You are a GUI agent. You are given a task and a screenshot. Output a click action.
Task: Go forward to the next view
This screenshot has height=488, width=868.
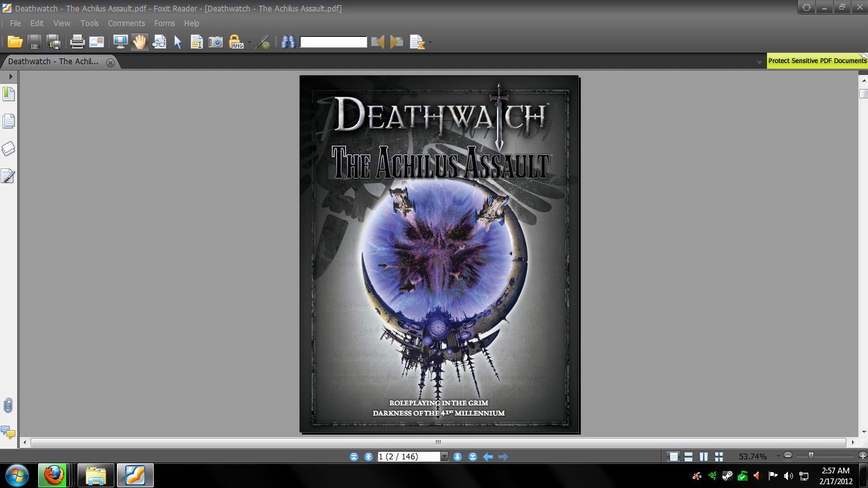point(503,456)
